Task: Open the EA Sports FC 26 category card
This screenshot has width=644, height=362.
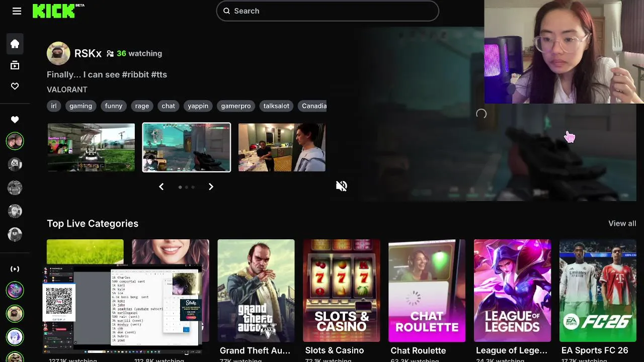Action: click(598, 291)
